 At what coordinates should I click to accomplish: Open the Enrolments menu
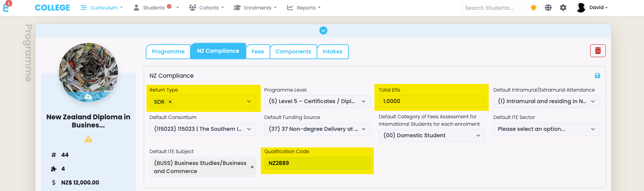(255, 8)
